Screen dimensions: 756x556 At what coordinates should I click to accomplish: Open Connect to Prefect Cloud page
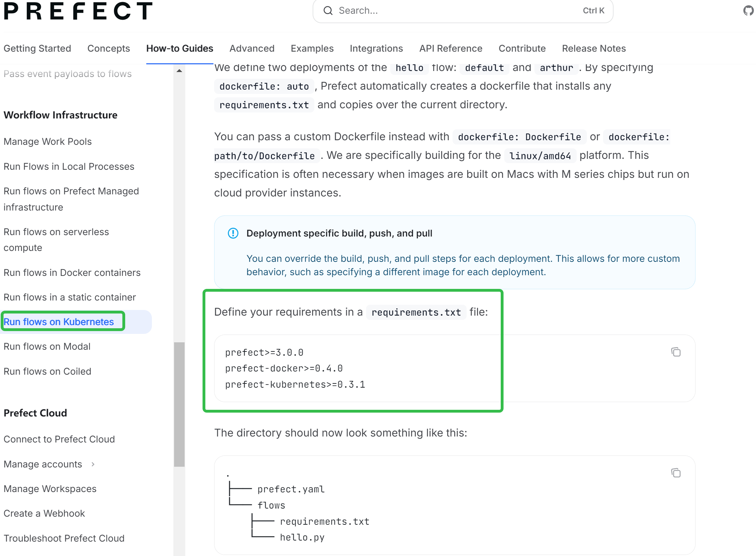(x=59, y=439)
